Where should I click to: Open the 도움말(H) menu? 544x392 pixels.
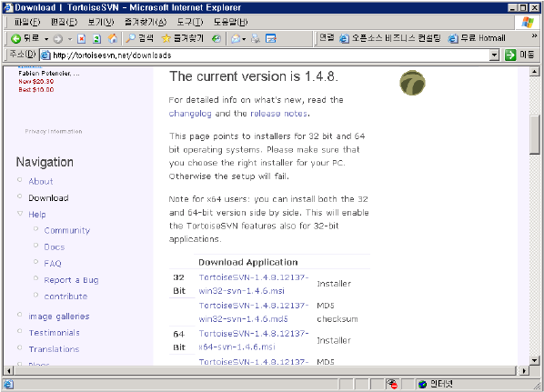pos(230,22)
